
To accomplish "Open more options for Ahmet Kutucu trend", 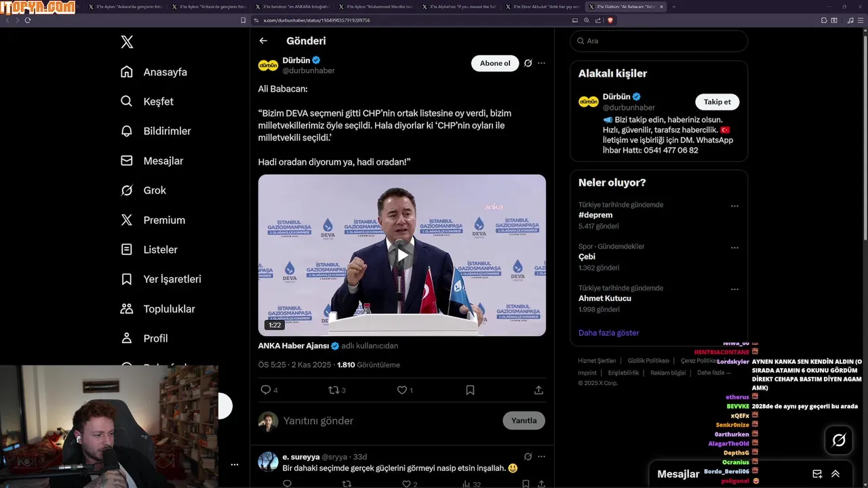I will tap(734, 289).
